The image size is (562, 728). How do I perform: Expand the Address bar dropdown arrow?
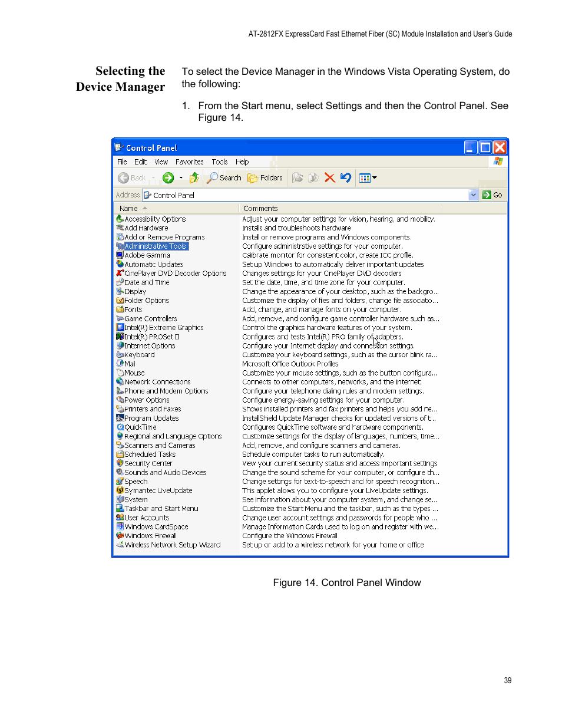(x=474, y=195)
